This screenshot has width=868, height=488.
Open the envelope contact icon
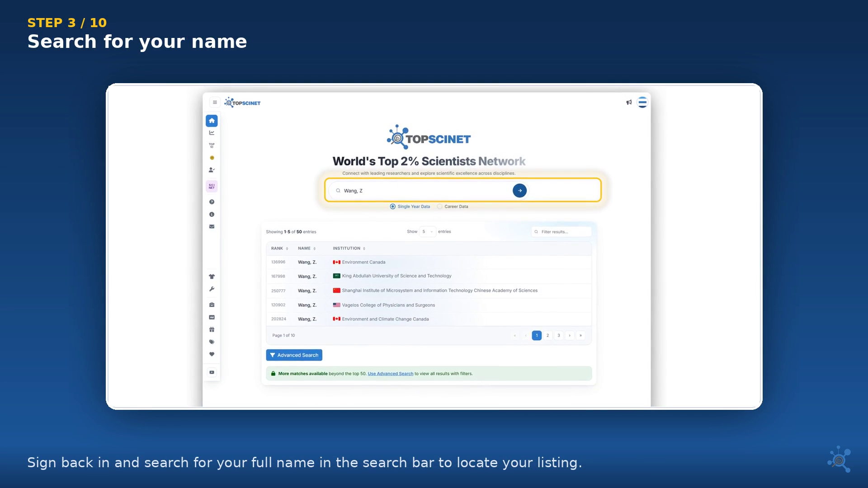pos(212,226)
